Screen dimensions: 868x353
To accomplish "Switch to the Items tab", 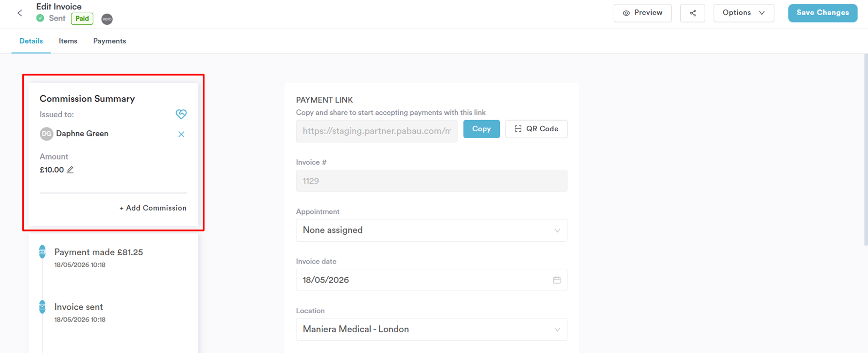I will (x=68, y=41).
